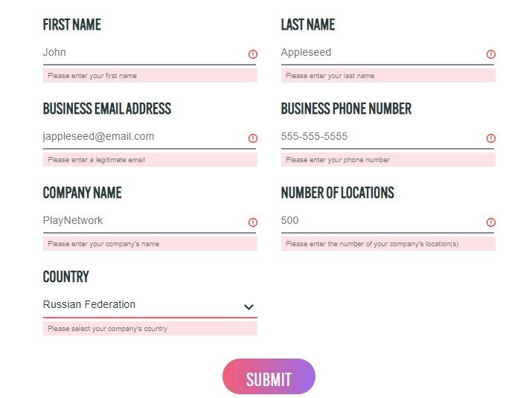Select the Russian Federation country combo box
Screen dimensions: 532x398
pyautogui.click(x=150, y=305)
